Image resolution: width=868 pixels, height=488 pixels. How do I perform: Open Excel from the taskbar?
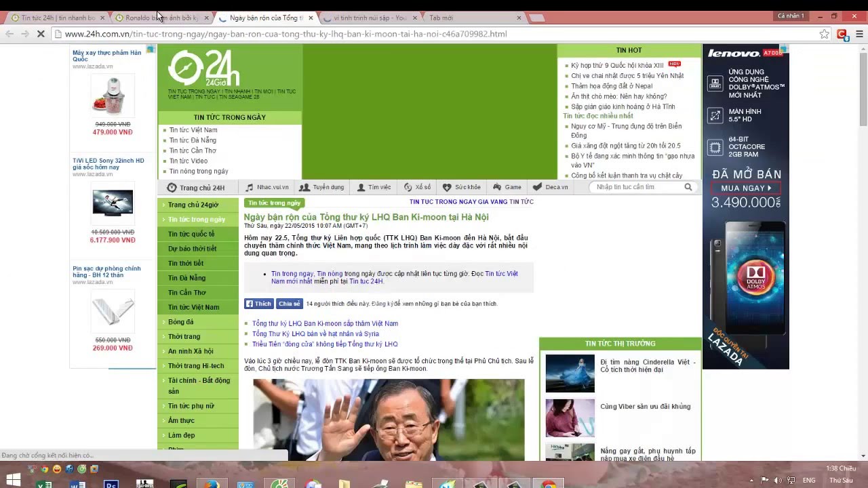tap(44, 483)
